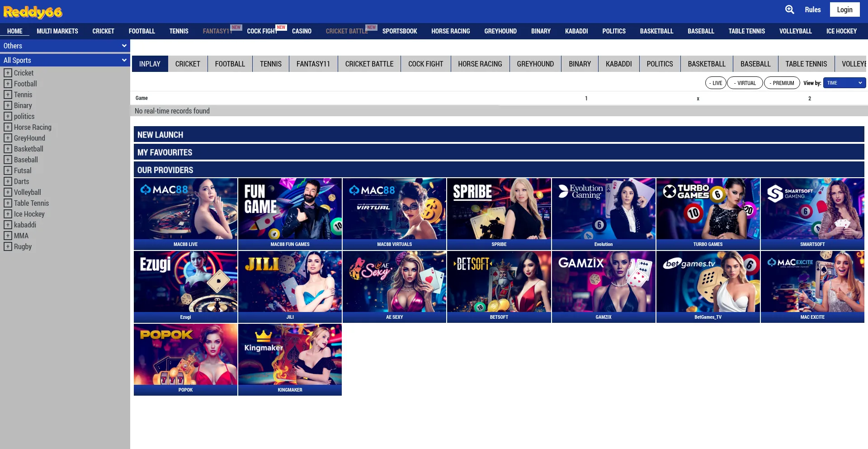Open the MAC88 LIVE provider
This screenshot has height=449, width=868.
coord(185,214)
